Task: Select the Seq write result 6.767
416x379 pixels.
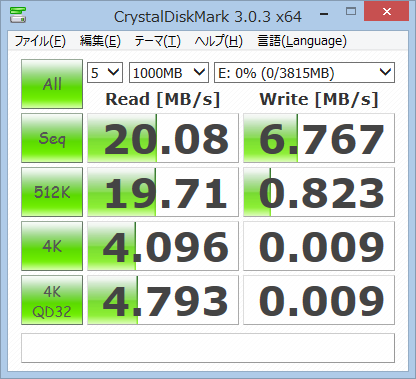Action: pyautogui.click(x=319, y=138)
